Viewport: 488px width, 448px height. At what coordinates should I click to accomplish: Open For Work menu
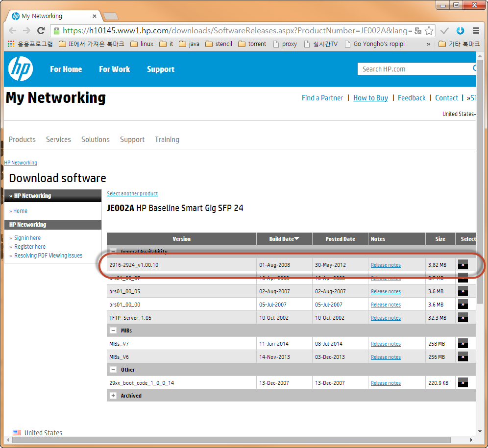(x=115, y=69)
